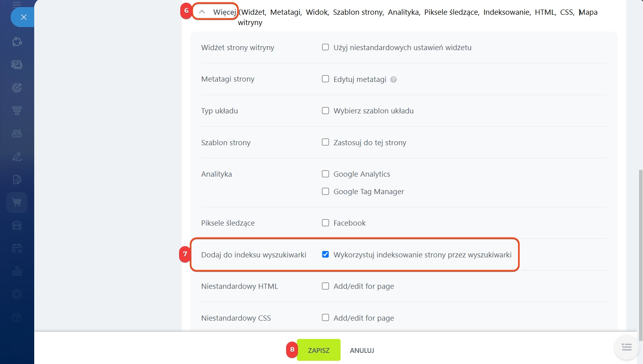
Task: Click the ZAPISZ save button
Action: [318, 350]
